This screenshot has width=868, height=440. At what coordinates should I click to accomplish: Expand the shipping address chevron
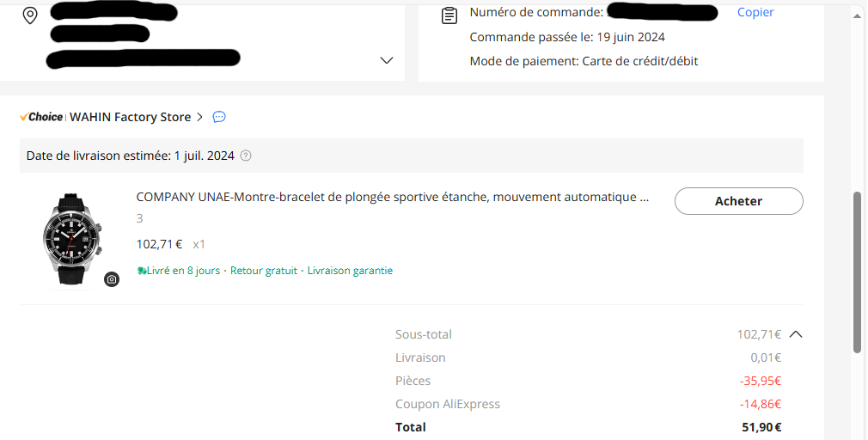coord(387,60)
